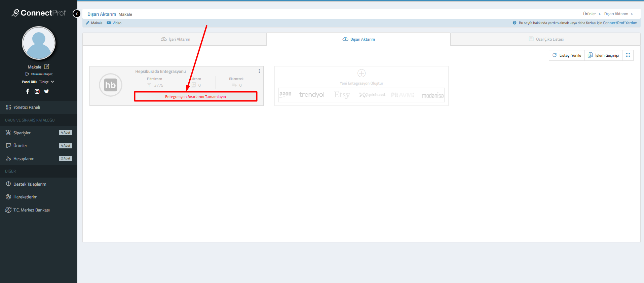This screenshot has height=283, width=644.
Task: Select the Dışarı Aktarım tab
Action: point(358,39)
